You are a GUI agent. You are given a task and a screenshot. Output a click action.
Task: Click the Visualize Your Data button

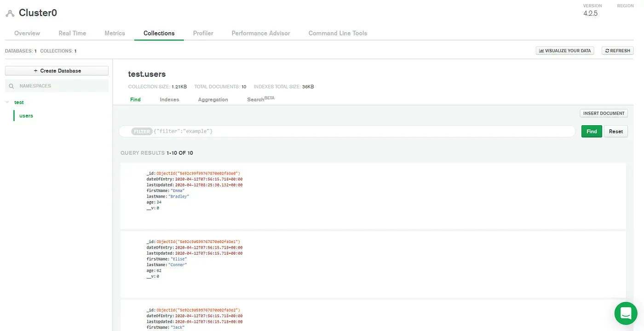[x=565, y=51]
